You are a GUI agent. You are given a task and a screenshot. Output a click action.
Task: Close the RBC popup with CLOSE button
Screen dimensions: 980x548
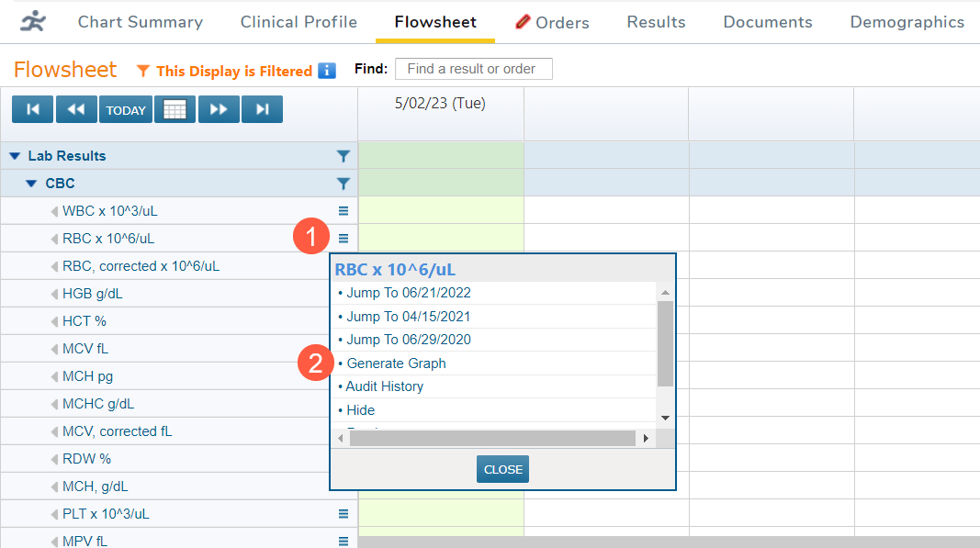(502, 469)
